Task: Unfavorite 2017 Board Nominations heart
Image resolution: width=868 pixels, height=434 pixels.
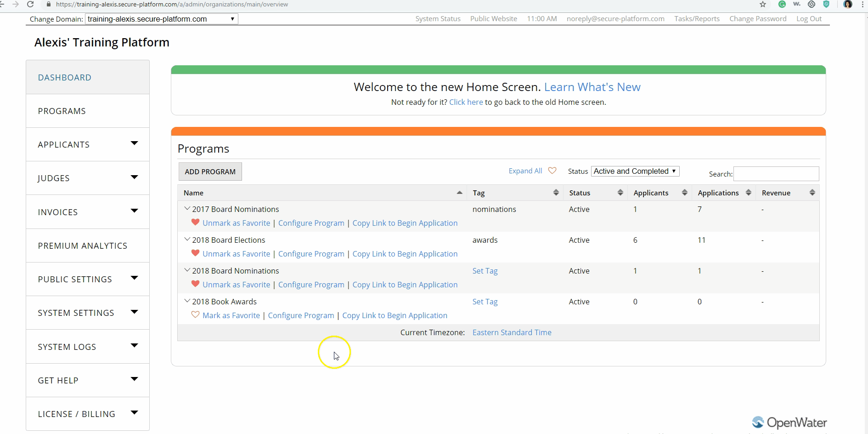Action: click(195, 223)
